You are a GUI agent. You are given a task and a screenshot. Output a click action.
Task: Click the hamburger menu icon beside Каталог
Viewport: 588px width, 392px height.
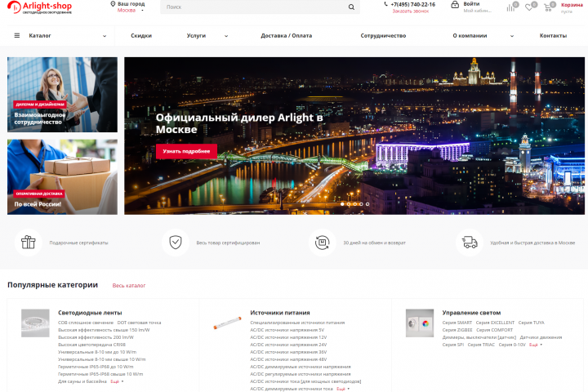click(17, 36)
